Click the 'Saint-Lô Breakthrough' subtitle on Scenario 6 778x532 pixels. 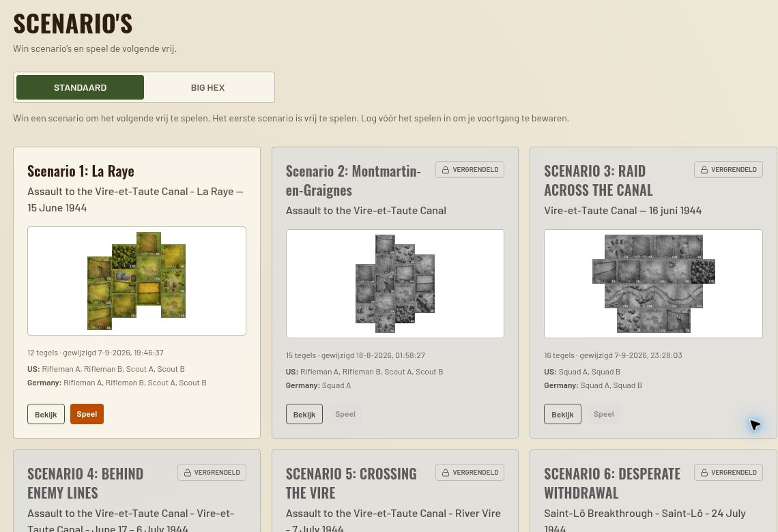point(645,520)
